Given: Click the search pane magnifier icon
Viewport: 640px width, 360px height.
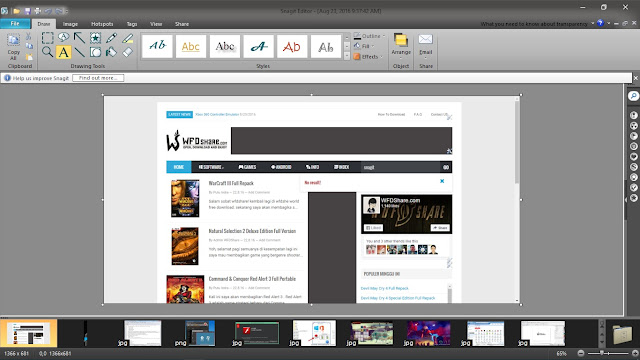Looking at the screenshot, I should point(633,96).
